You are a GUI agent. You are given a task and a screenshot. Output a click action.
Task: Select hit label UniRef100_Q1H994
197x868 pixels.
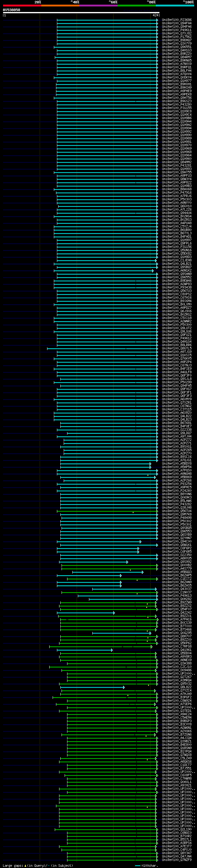tap(177, 128)
